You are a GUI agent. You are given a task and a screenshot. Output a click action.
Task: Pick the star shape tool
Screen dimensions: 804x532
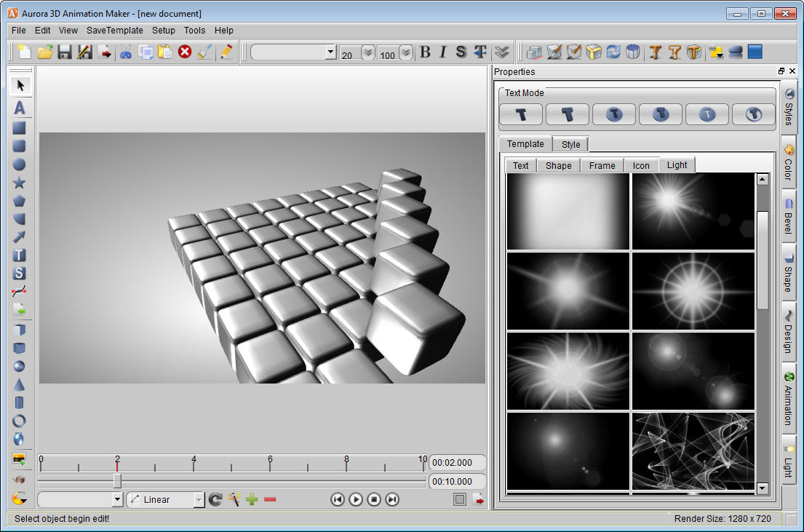20,183
